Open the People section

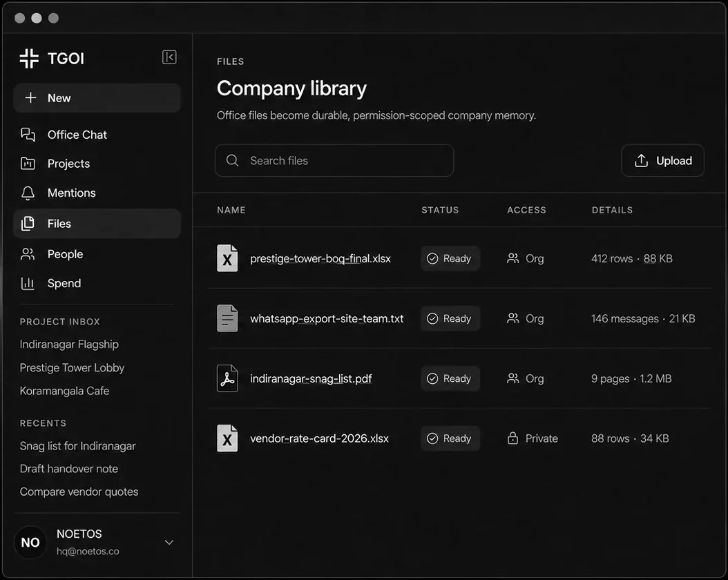tap(97, 254)
